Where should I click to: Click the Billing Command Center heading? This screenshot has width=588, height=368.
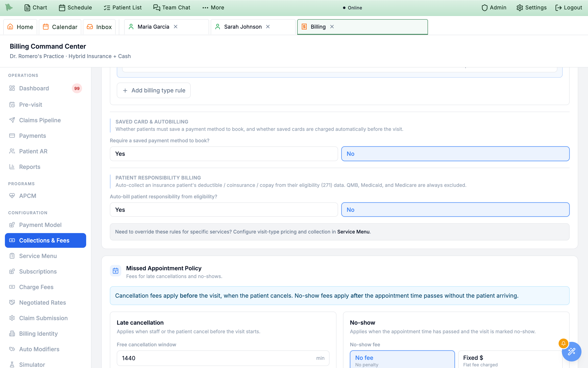tap(48, 46)
